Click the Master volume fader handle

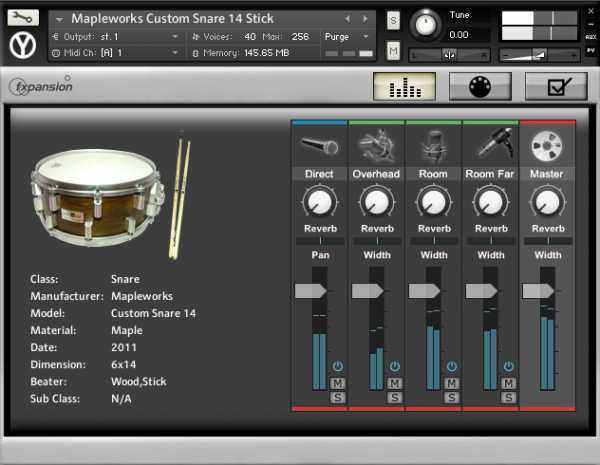[x=538, y=291]
